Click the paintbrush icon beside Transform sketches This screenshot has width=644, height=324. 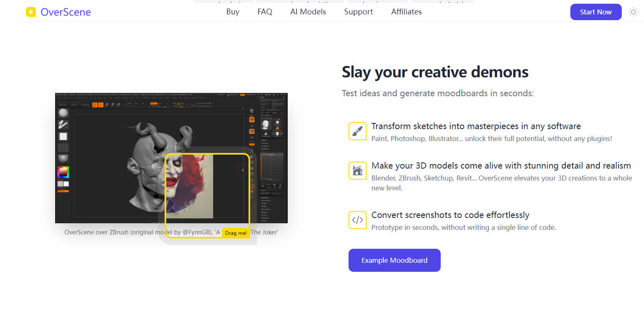pyautogui.click(x=357, y=131)
